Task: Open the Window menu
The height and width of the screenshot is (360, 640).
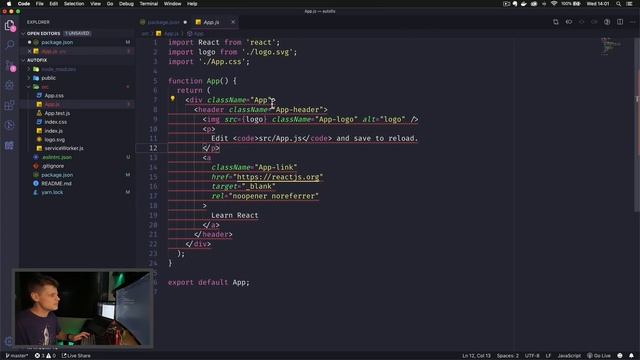Action: tap(173, 4)
